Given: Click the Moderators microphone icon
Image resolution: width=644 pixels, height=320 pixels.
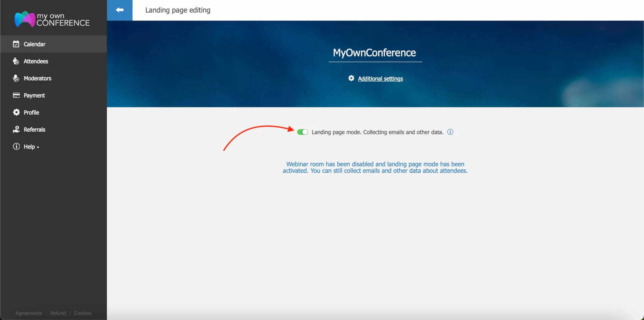Looking at the screenshot, I should (x=16, y=78).
